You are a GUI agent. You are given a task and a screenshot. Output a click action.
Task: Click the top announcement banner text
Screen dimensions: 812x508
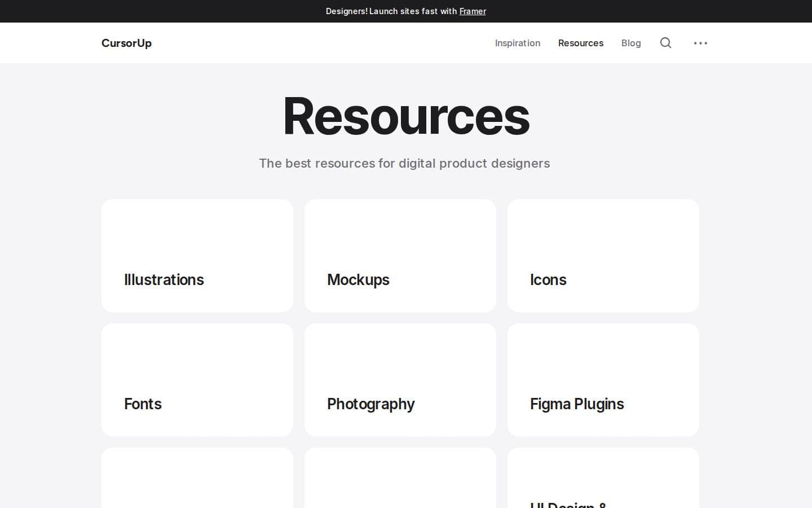click(406, 11)
